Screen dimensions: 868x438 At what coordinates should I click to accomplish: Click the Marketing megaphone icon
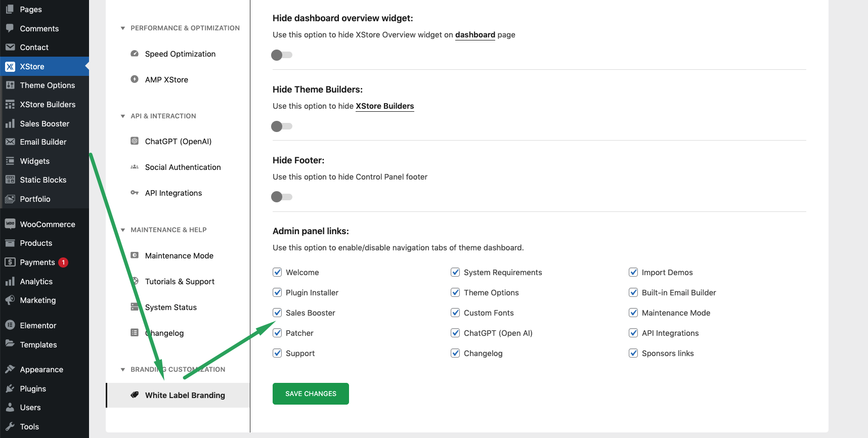(x=10, y=300)
